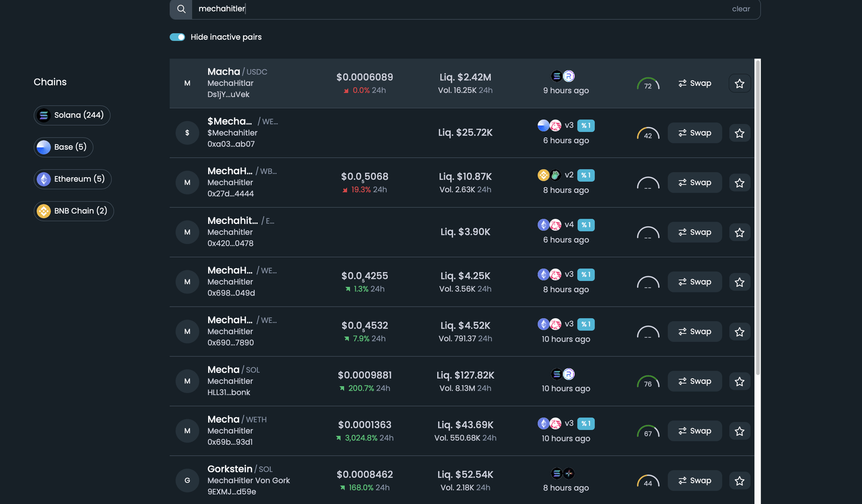Viewport: 862px width, 504px height.
Task: Click the M avatar of Macha/USDC
Action: [187, 84]
